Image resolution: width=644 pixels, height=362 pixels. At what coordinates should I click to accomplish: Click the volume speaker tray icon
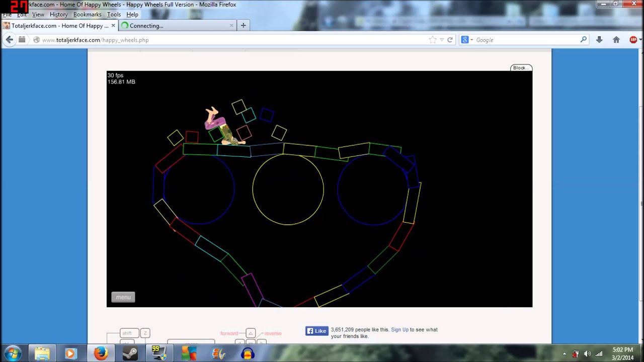pyautogui.click(x=587, y=354)
